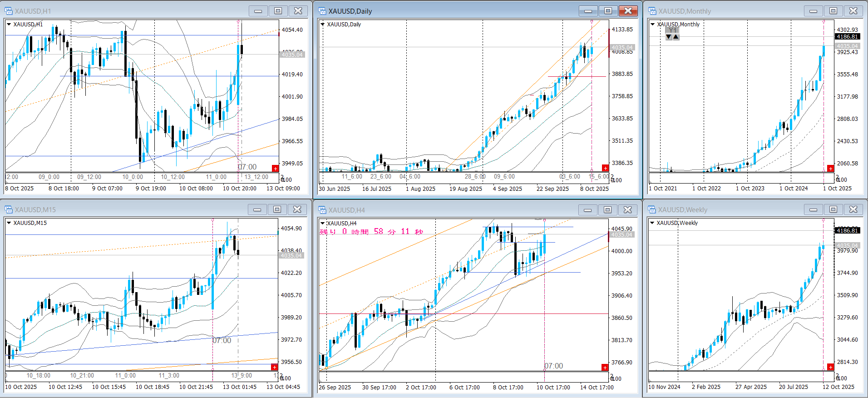The width and height of the screenshot is (868, 398).
Task: Maximize the XAUUSD,M15 chart window
Action: (277, 209)
